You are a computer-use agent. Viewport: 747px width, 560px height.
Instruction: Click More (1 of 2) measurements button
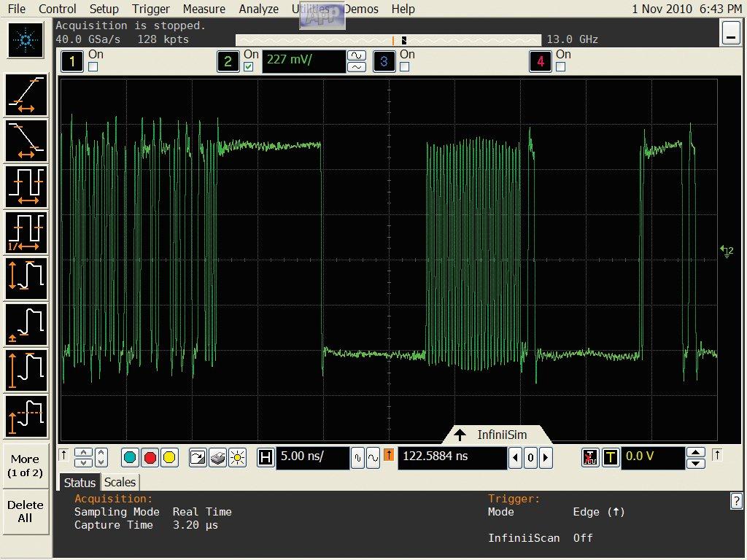25,466
